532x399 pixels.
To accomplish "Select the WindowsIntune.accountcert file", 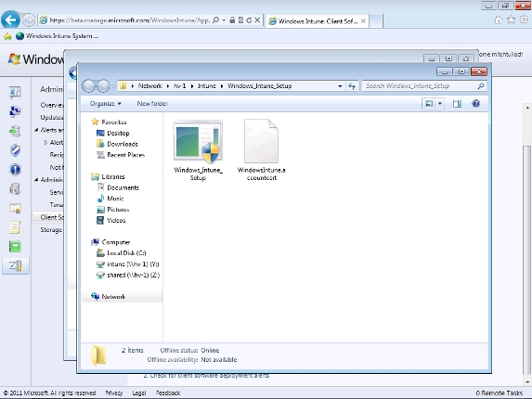I will [x=261, y=150].
